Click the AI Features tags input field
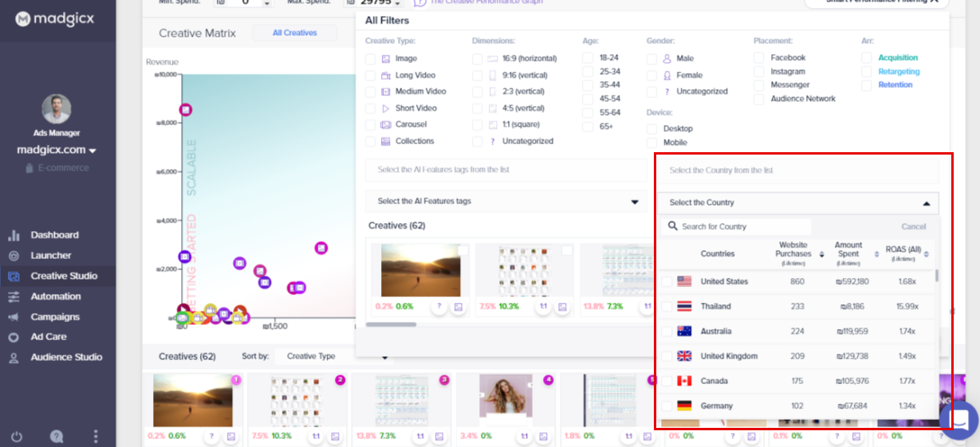980x447 pixels. 506,170
